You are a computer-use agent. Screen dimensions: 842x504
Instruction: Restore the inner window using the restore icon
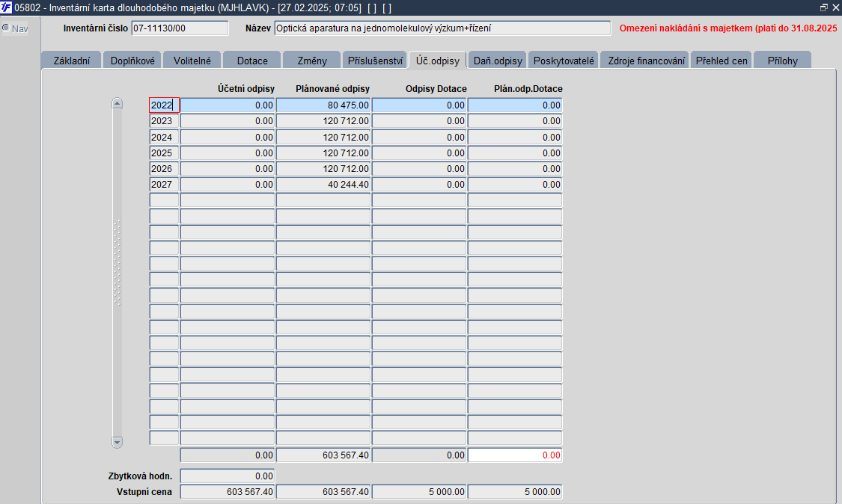(824, 7)
